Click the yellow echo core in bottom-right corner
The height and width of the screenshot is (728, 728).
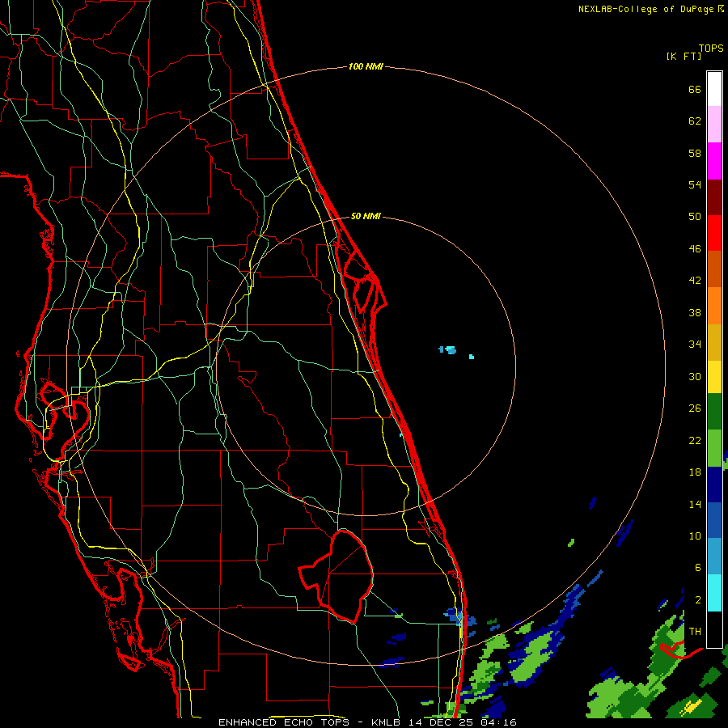692,707
